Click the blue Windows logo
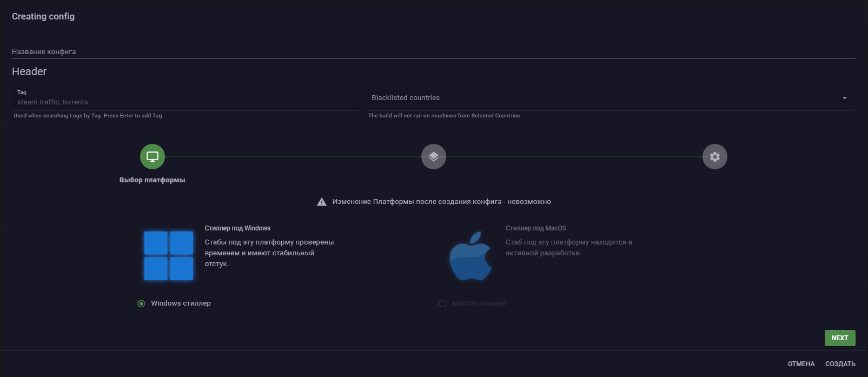868x377 pixels. coord(169,255)
